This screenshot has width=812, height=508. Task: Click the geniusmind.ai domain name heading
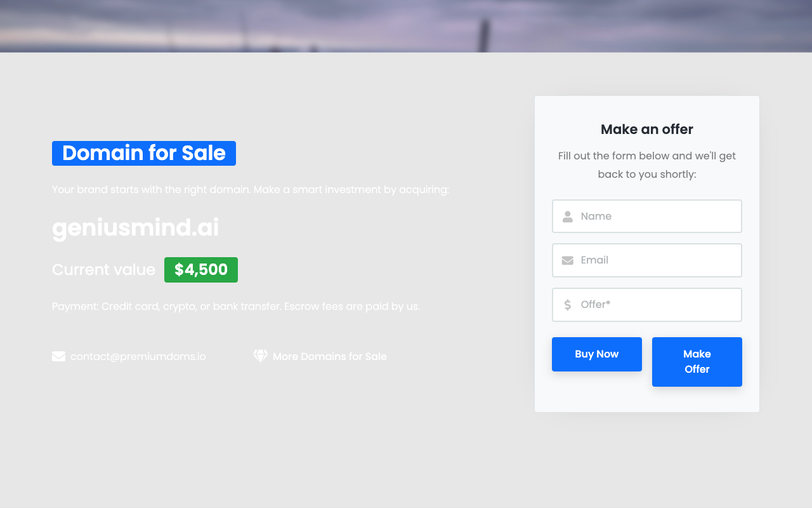(136, 228)
